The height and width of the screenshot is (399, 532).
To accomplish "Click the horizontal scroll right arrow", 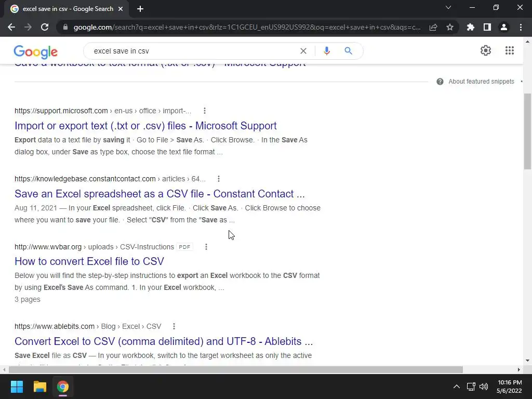I will click(x=518, y=369).
